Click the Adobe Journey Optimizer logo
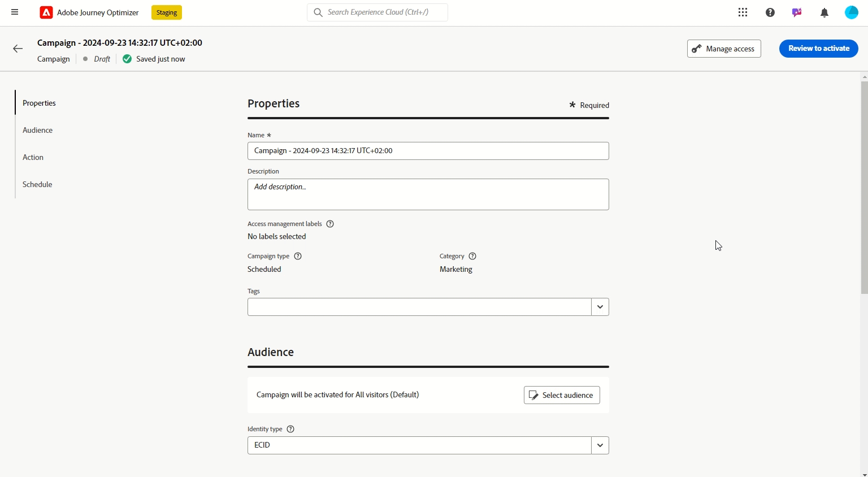 (x=46, y=12)
